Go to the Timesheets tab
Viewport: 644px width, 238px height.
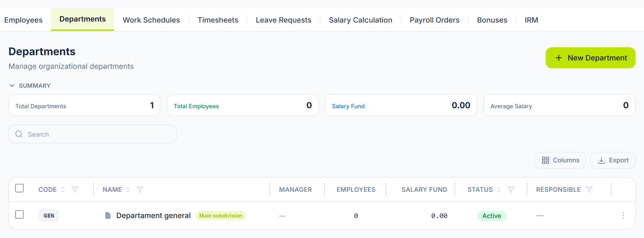pos(218,20)
